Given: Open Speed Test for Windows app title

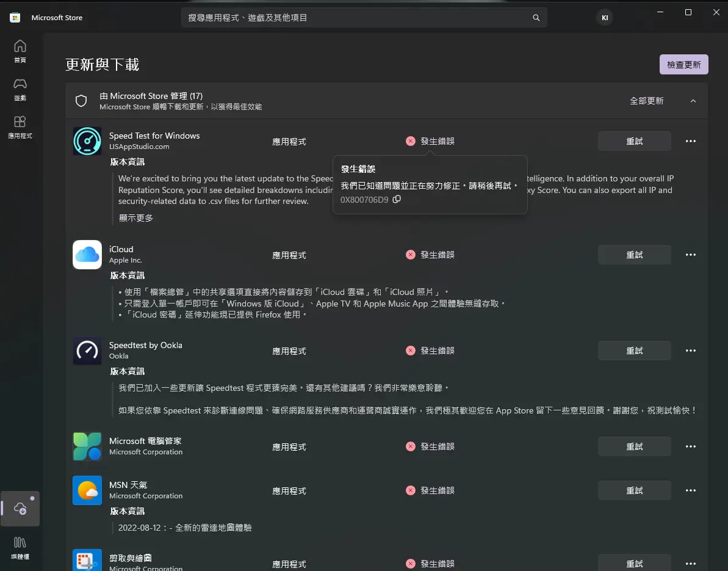Looking at the screenshot, I should point(154,136).
